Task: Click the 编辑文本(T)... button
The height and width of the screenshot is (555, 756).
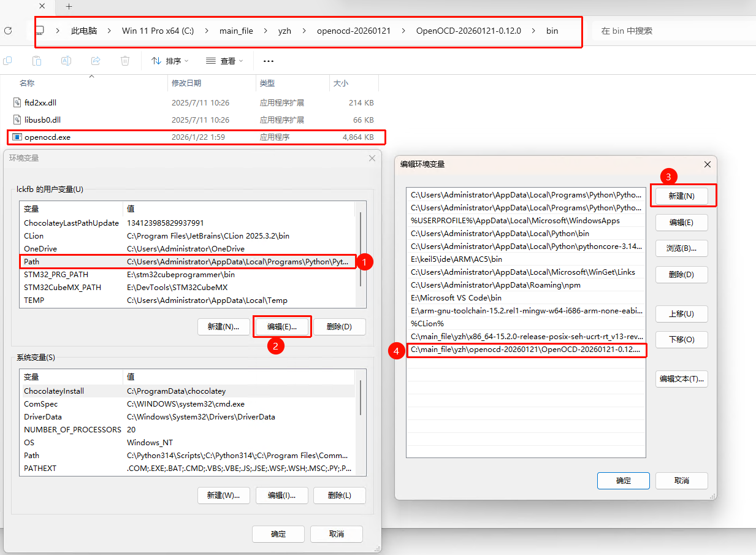Action: (681, 379)
